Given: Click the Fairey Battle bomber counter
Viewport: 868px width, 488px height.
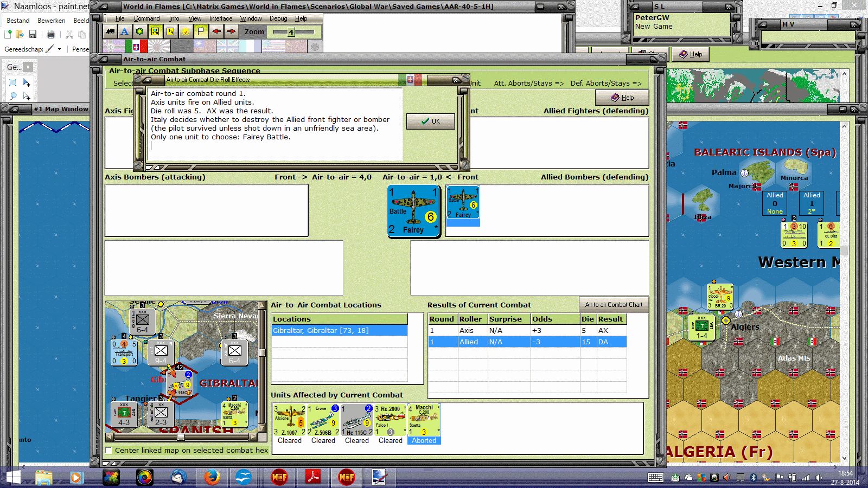Looking at the screenshot, I should coord(413,211).
